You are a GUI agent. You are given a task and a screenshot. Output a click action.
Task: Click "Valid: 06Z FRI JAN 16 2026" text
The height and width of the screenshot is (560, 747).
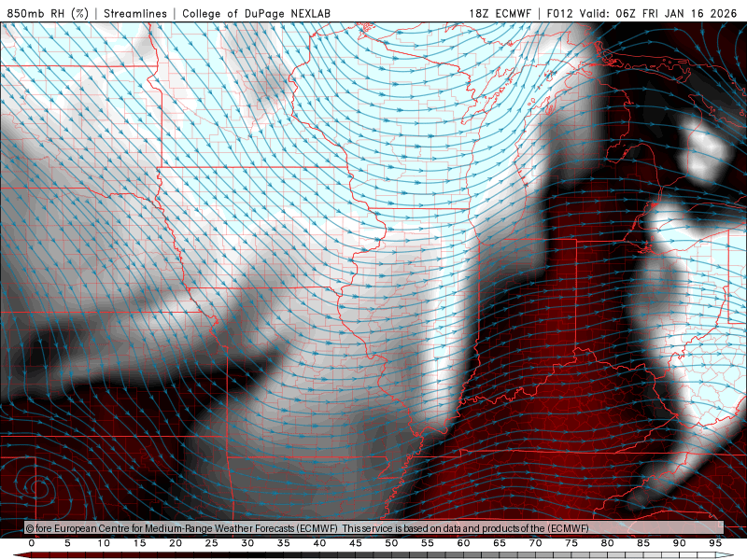658,13
